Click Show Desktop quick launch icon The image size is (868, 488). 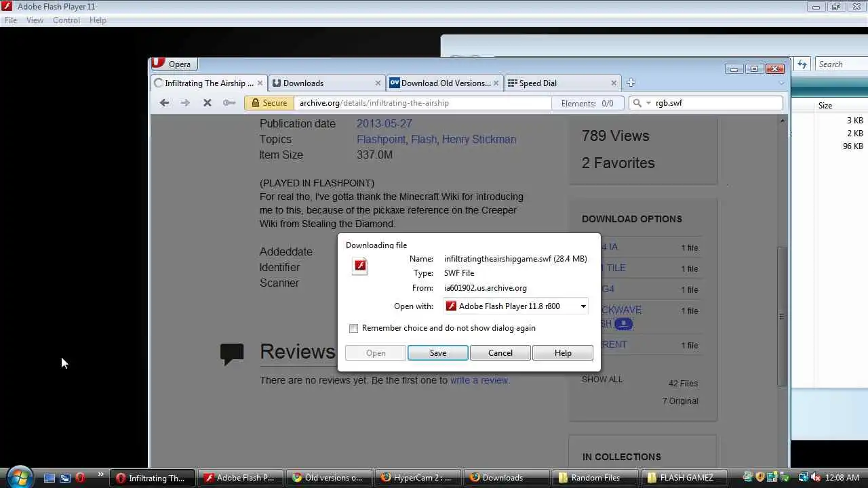(x=49, y=478)
